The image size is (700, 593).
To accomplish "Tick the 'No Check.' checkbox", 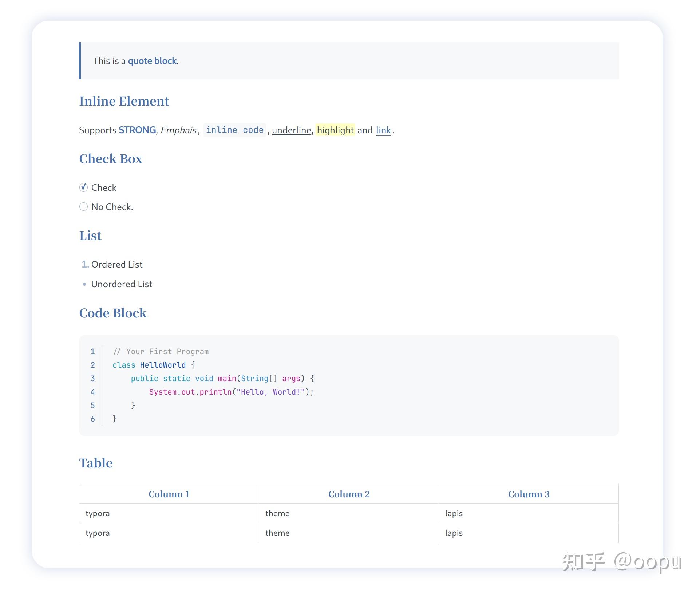I will click(83, 207).
